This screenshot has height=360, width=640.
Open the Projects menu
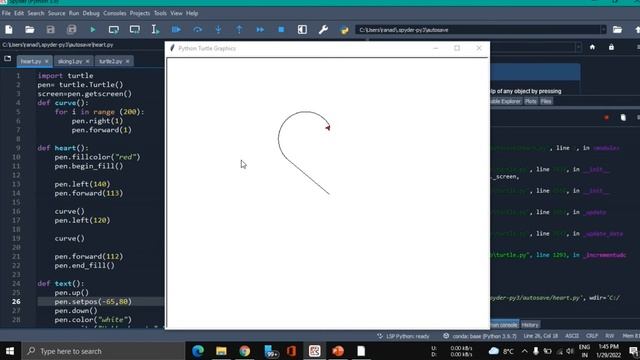click(140, 13)
